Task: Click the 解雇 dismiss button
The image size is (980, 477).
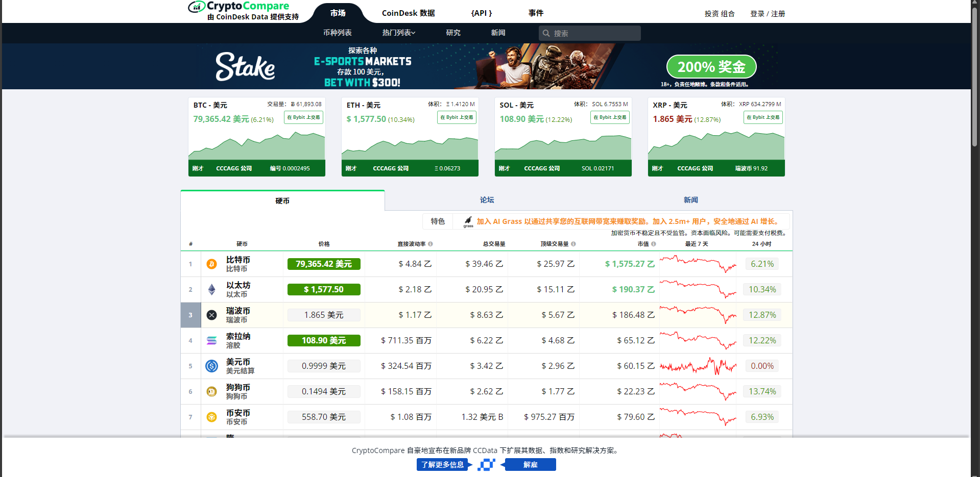Action: pos(530,465)
